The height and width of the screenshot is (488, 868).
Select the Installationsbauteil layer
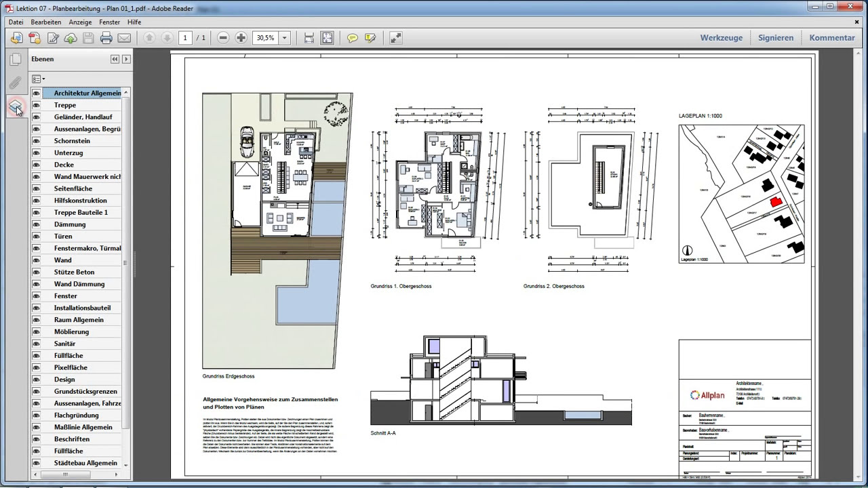coord(82,308)
